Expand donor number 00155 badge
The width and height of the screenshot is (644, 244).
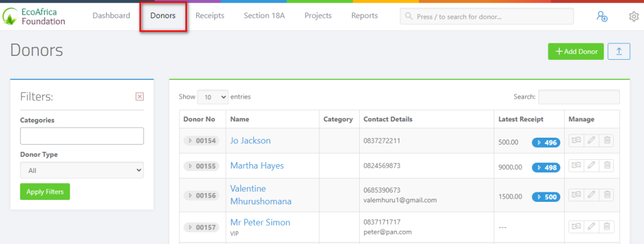(x=202, y=166)
